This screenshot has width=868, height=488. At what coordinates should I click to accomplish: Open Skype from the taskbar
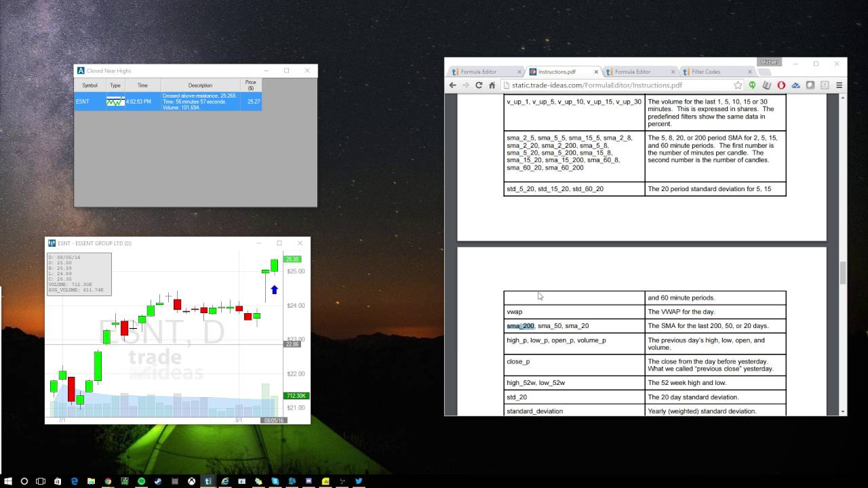click(275, 481)
